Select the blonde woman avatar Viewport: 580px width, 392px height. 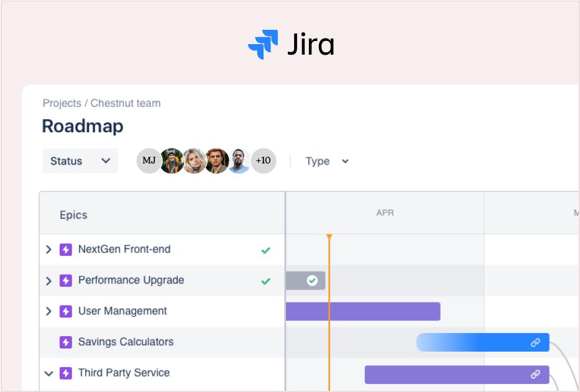(x=195, y=160)
